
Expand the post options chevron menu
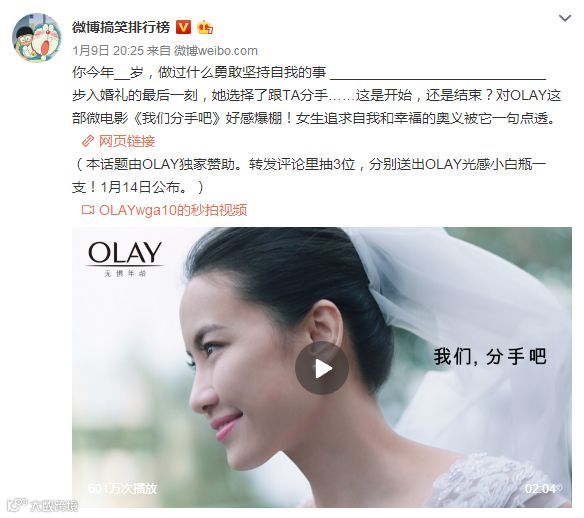pos(565,18)
